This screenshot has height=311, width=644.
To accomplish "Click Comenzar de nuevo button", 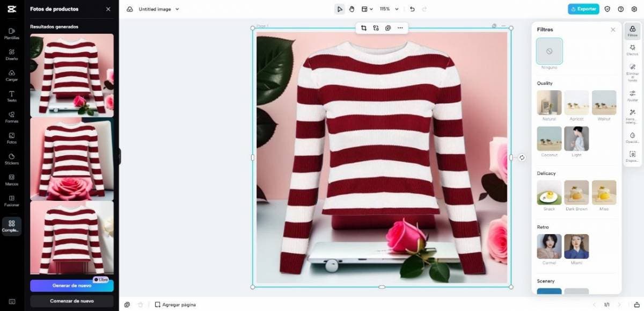I will pos(71,301).
